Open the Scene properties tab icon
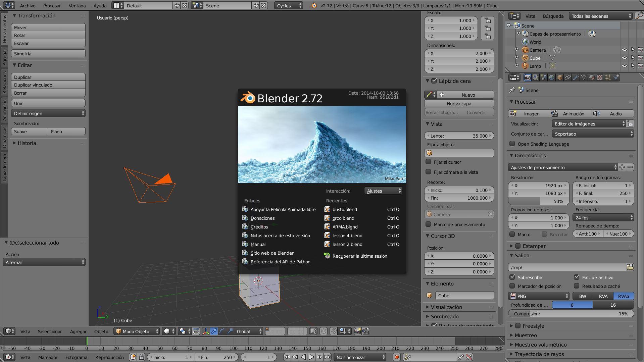Image resolution: width=644 pixels, height=362 pixels. pyautogui.click(x=543, y=77)
